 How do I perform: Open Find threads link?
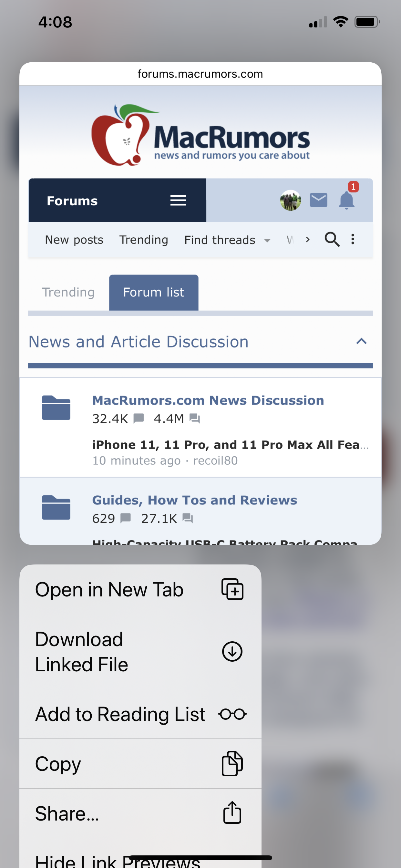tap(220, 240)
